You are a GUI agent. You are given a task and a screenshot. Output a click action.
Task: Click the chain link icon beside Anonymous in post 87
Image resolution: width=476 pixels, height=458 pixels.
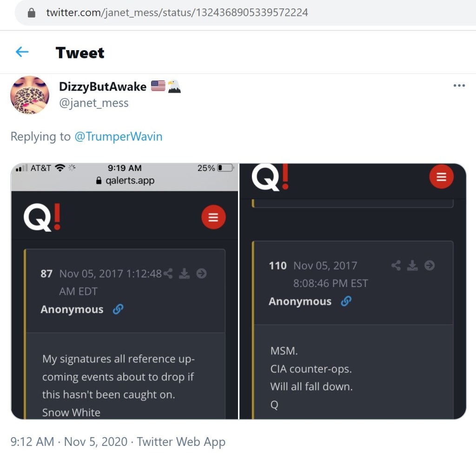click(x=118, y=309)
